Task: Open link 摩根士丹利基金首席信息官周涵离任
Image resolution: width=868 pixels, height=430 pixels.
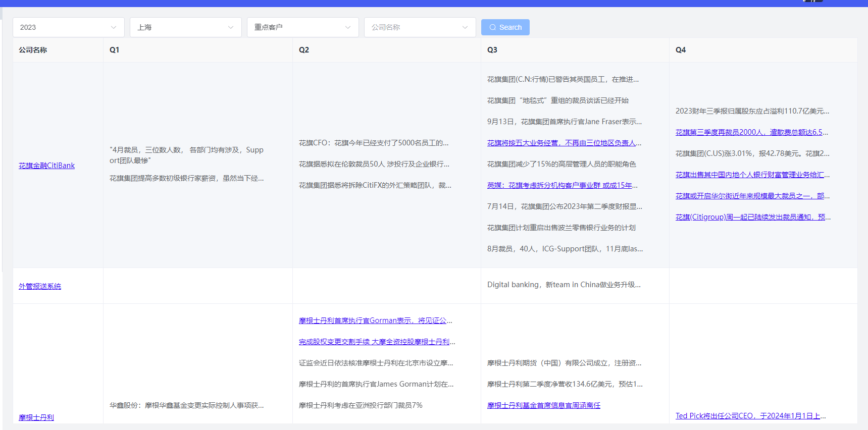Action: click(x=544, y=405)
